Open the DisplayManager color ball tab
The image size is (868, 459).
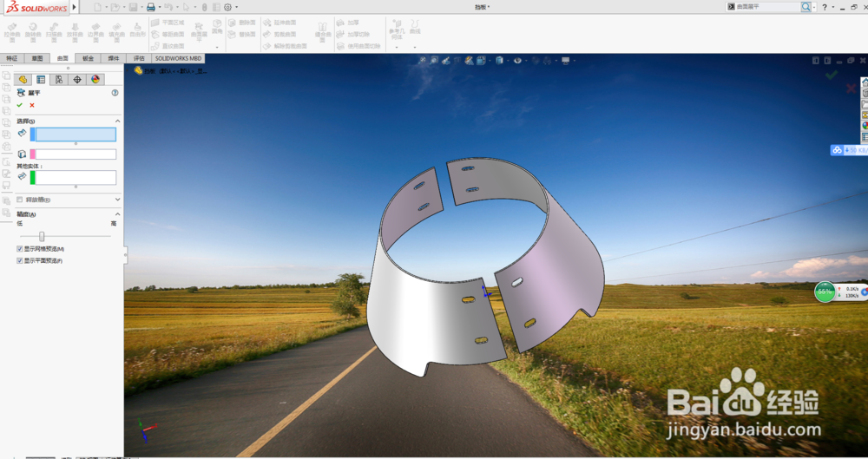pos(95,80)
